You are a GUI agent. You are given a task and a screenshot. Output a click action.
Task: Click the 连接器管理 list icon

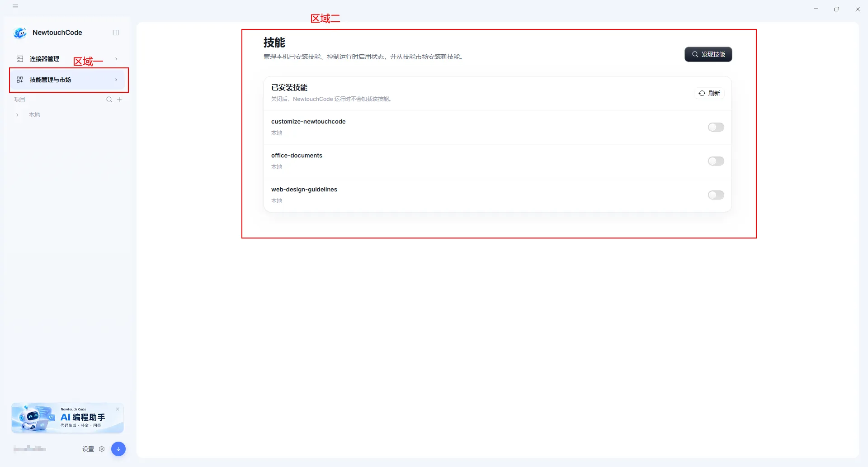[20, 59]
